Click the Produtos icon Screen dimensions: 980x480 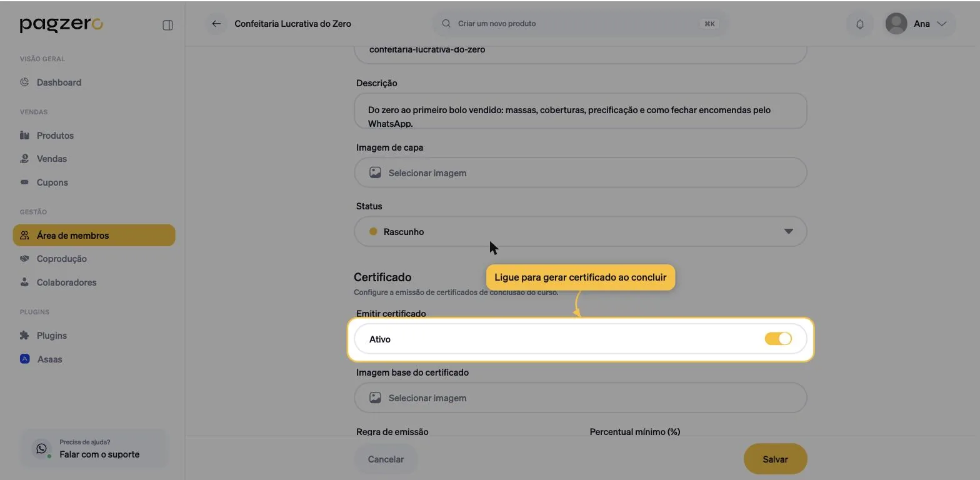[x=24, y=135]
